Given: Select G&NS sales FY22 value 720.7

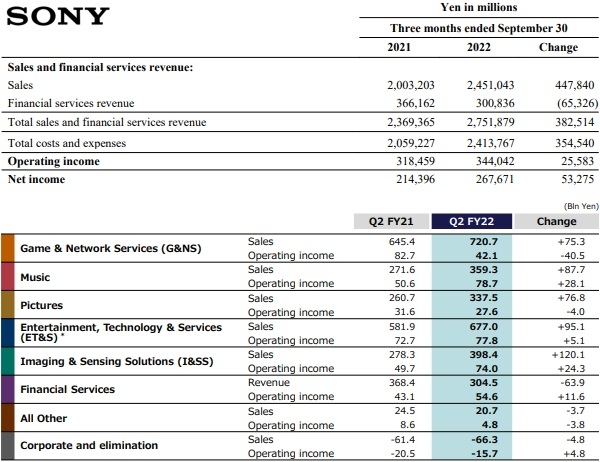Looking at the screenshot, I should coord(484,242).
